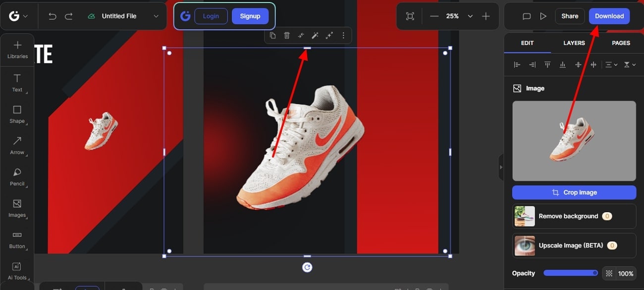Image resolution: width=644 pixels, height=290 pixels.
Task: Open the distribute spacing dropdown
Action: 611,64
